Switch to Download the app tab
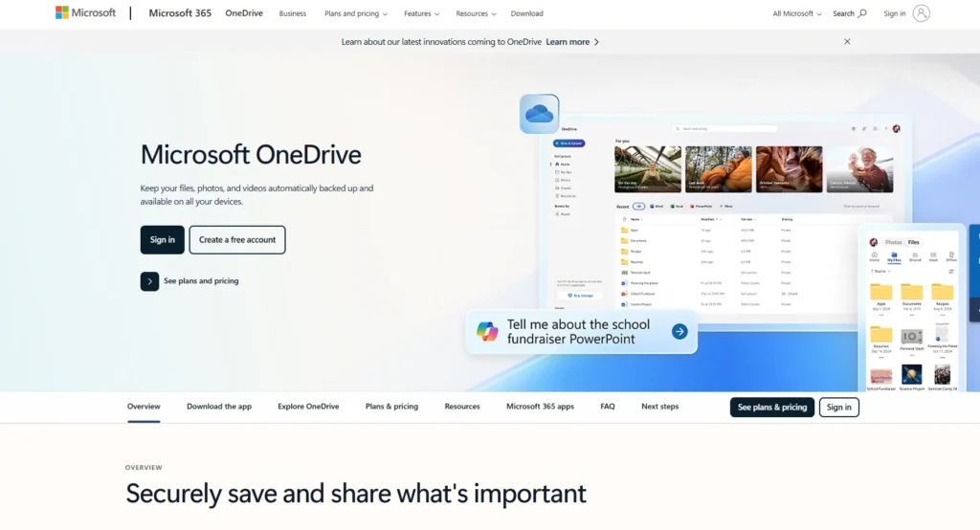 click(x=219, y=407)
